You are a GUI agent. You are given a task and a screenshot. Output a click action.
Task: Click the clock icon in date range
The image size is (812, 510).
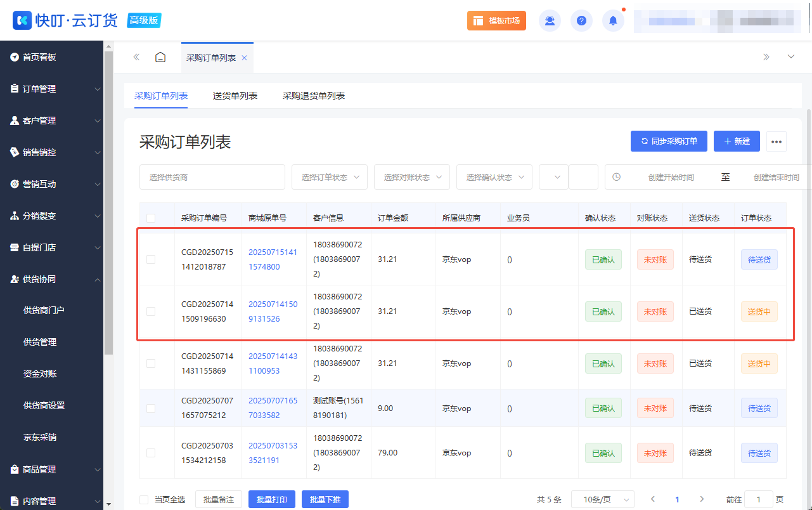(x=616, y=177)
